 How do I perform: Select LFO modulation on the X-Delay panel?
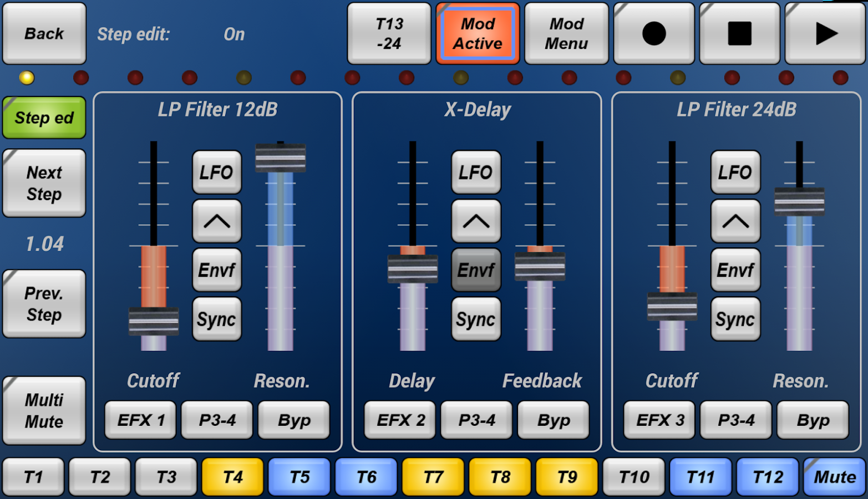(x=476, y=172)
